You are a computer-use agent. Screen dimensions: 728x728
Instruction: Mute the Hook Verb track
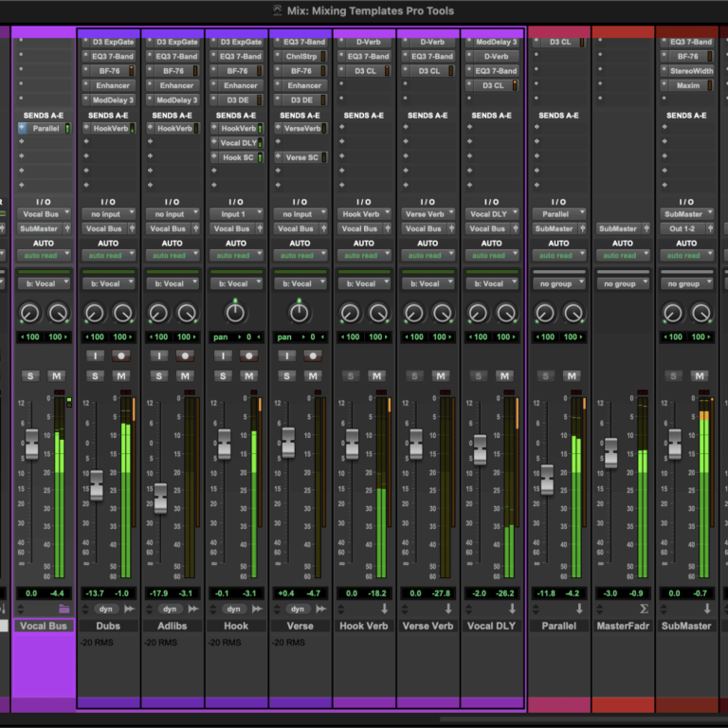(376, 376)
